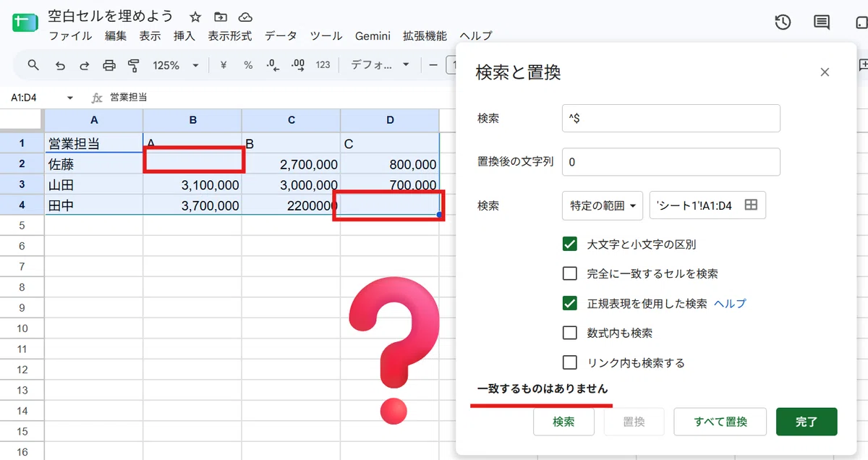Close the 検索と置換 dialog

tap(825, 72)
